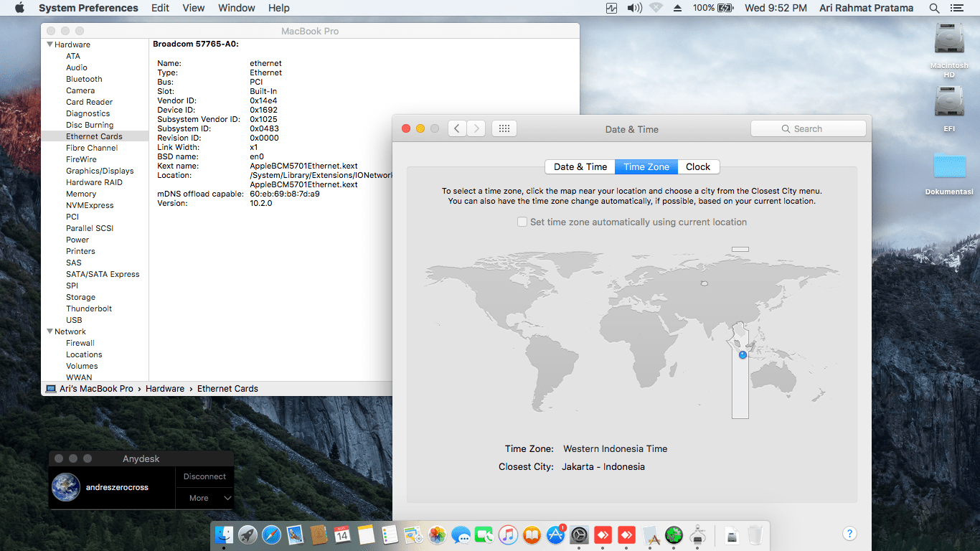Start FaceTime from the Dock

click(484, 534)
